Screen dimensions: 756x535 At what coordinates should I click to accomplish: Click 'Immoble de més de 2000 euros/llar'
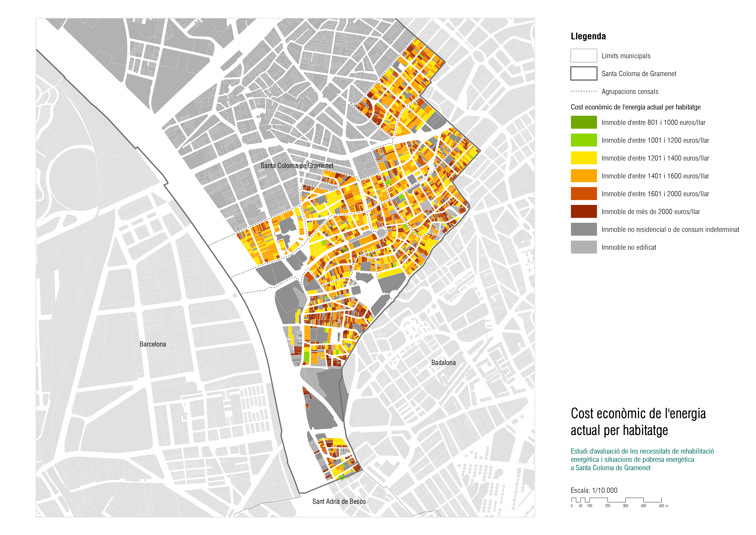coord(651,211)
